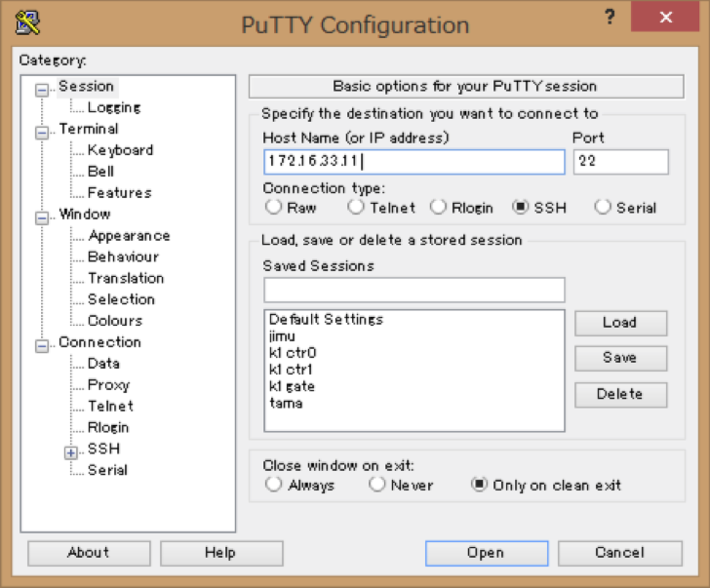This screenshot has height=588, width=710.
Task: Select the Proxy category in tree
Action: click(108, 385)
